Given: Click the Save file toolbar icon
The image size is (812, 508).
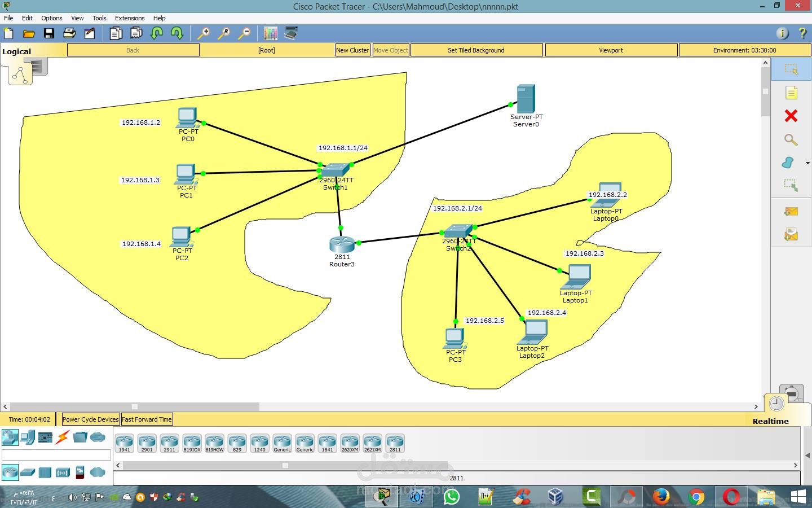Looking at the screenshot, I should pos(49,33).
